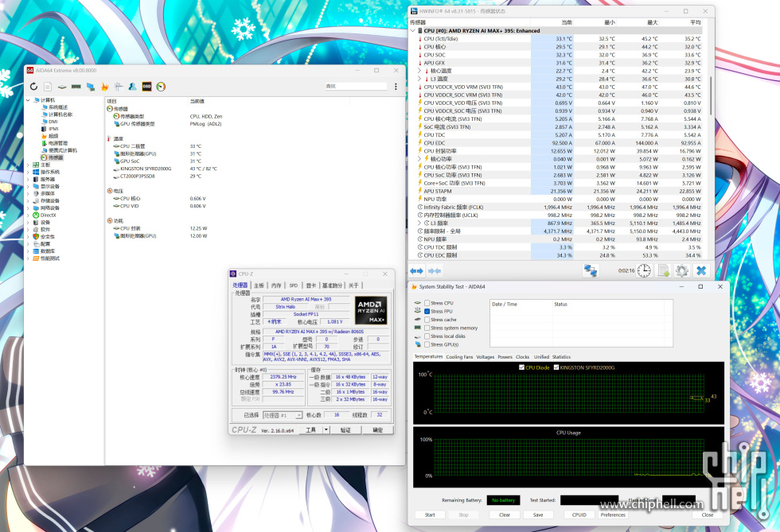The width and height of the screenshot is (780, 532).
Task: Click the HWiNFO network computers icon
Action: coord(590,270)
